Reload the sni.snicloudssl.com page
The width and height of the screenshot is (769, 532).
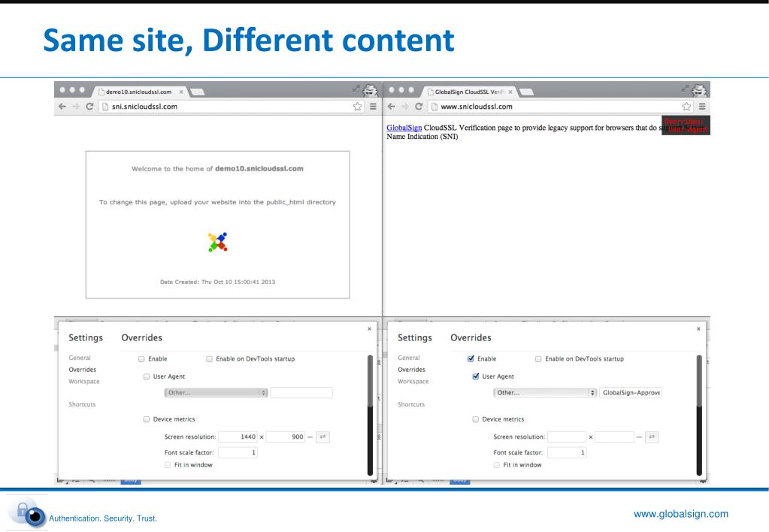89,107
